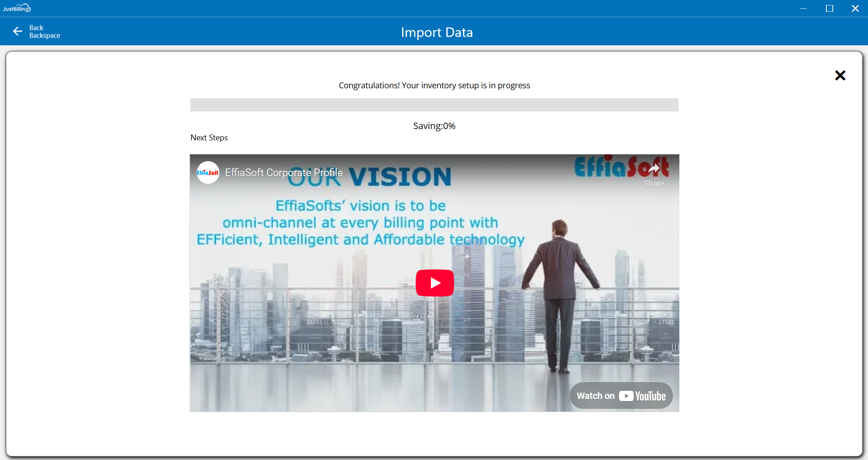Click the JustBilling logo in title bar

click(17, 8)
